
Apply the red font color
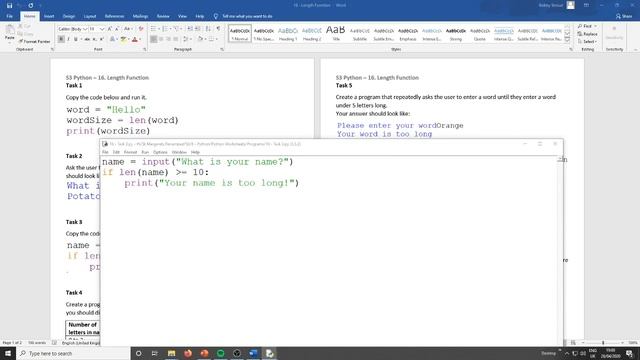click(135, 39)
